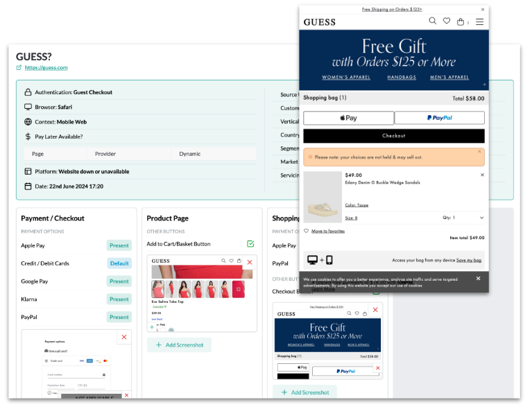Open the Women's Apparel banner link
This screenshot has height=409, width=532.
tap(346, 78)
